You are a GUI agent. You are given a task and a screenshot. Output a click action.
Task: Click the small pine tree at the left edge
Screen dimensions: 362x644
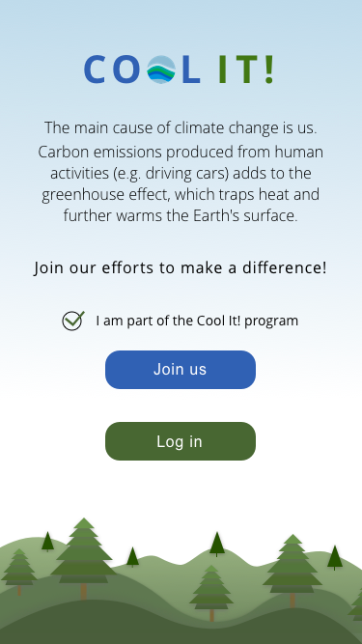19,572
